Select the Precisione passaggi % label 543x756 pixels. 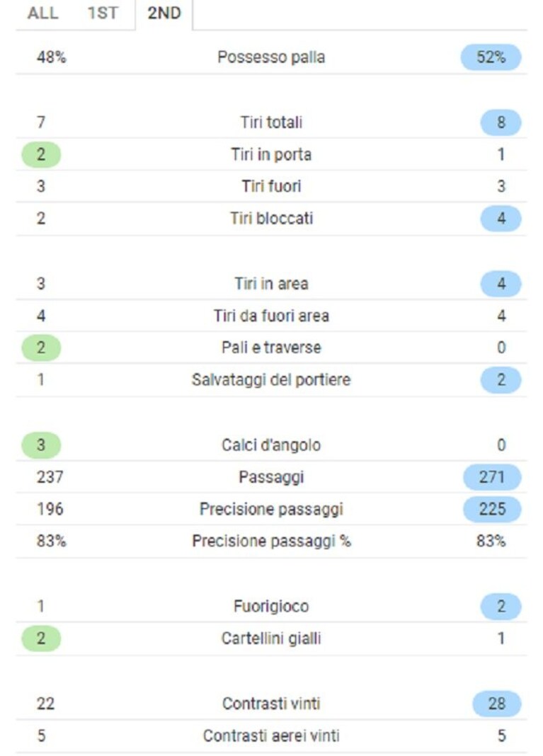pos(271,542)
